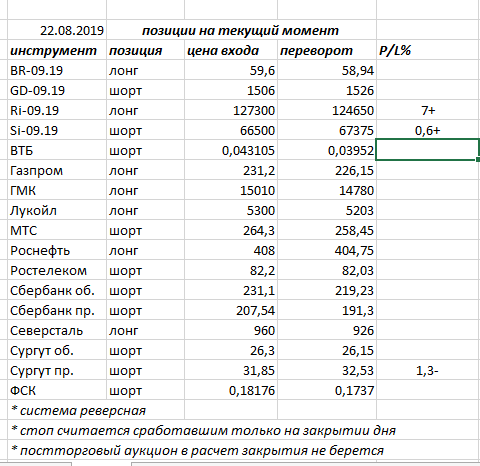Click the entry price 1506 cell

click(x=231, y=90)
